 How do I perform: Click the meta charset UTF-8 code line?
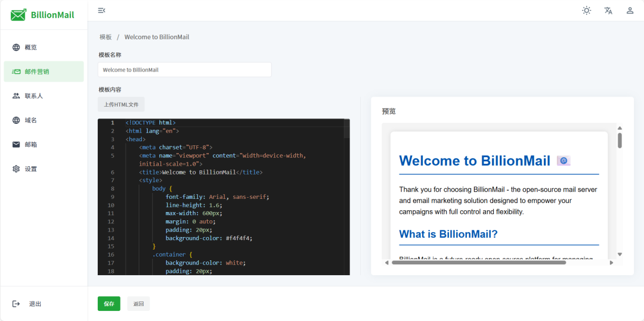coord(176,147)
